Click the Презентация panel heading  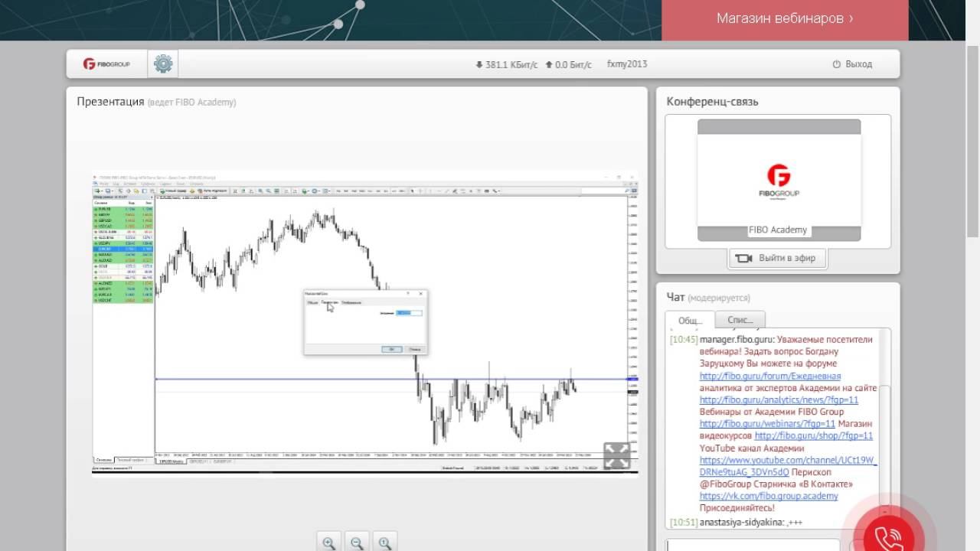point(110,102)
